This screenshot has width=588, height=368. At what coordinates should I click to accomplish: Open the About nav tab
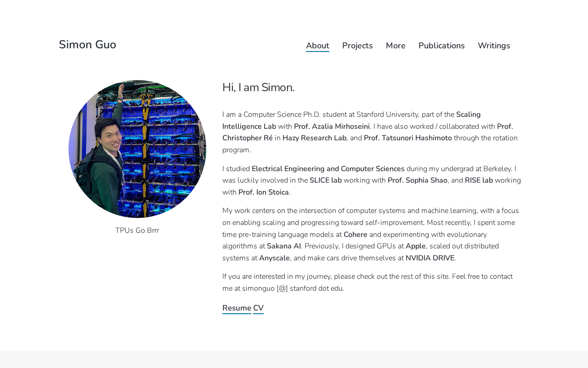pyautogui.click(x=317, y=46)
